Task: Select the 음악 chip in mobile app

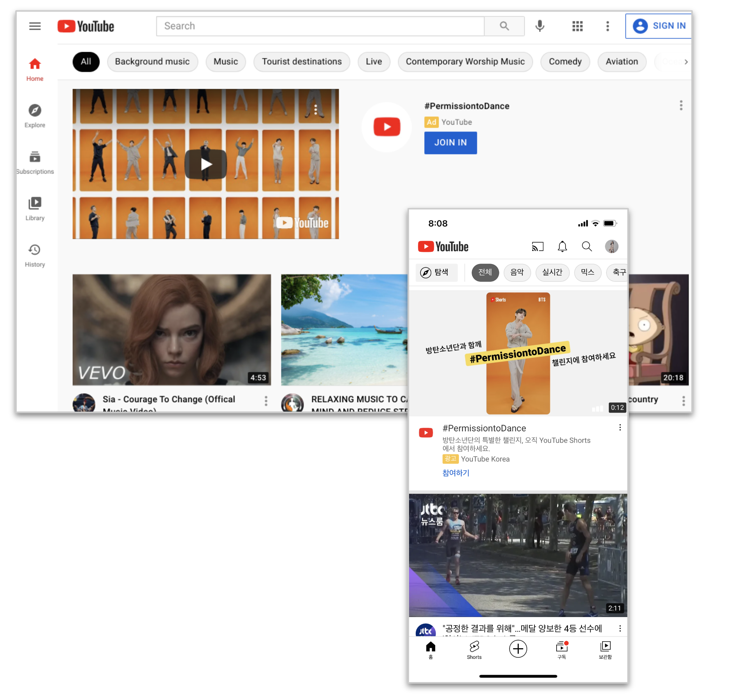Action: click(517, 272)
